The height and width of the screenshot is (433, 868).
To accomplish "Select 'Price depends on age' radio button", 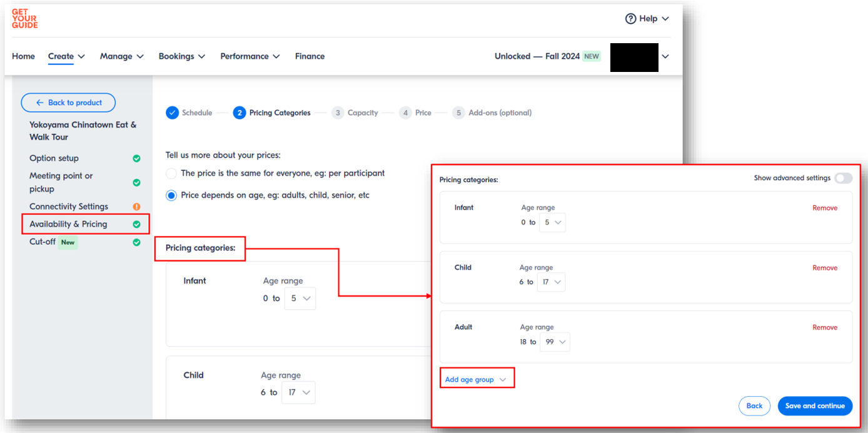I will pos(171,195).
